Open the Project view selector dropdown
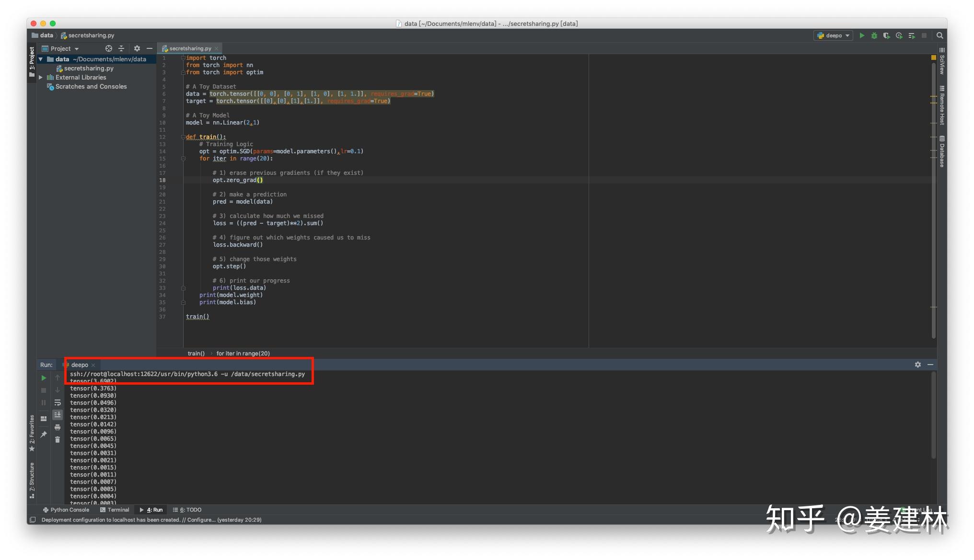Viewport: 974px width, 560px height. [x=60, y=48]
